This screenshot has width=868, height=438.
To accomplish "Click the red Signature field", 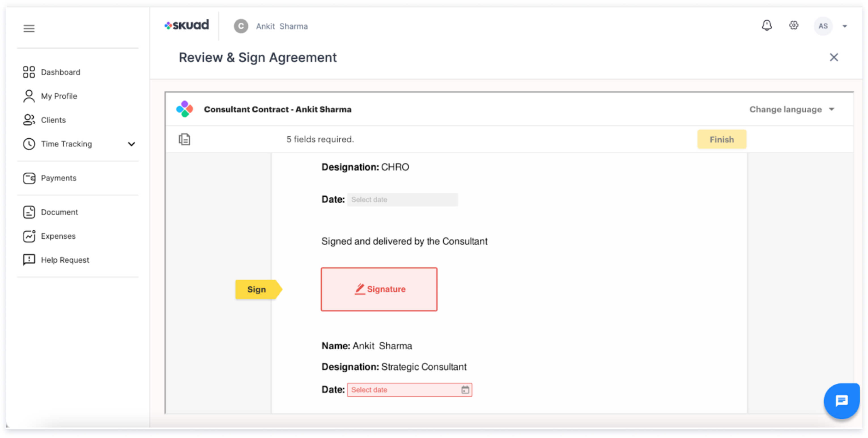I will coord(379,290).
